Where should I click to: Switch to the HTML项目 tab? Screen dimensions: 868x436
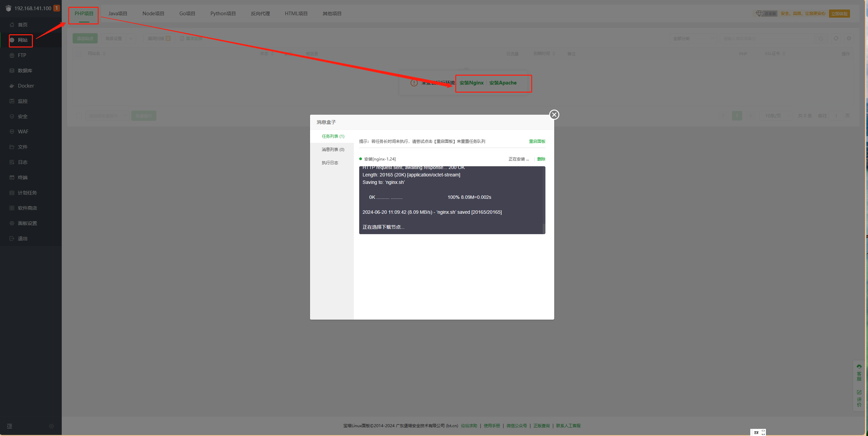pyautogui.click(x=296, y=14)
